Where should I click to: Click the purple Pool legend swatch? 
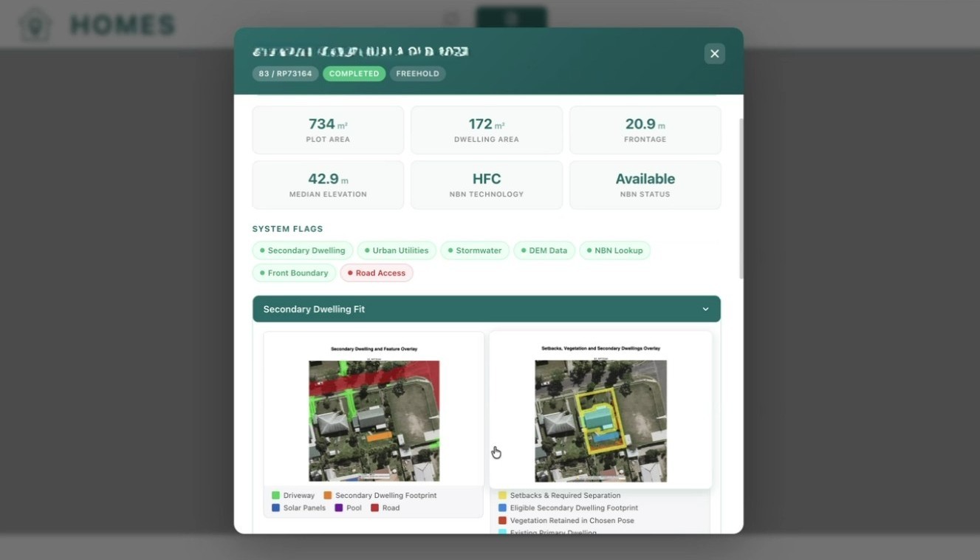point(339,508)
